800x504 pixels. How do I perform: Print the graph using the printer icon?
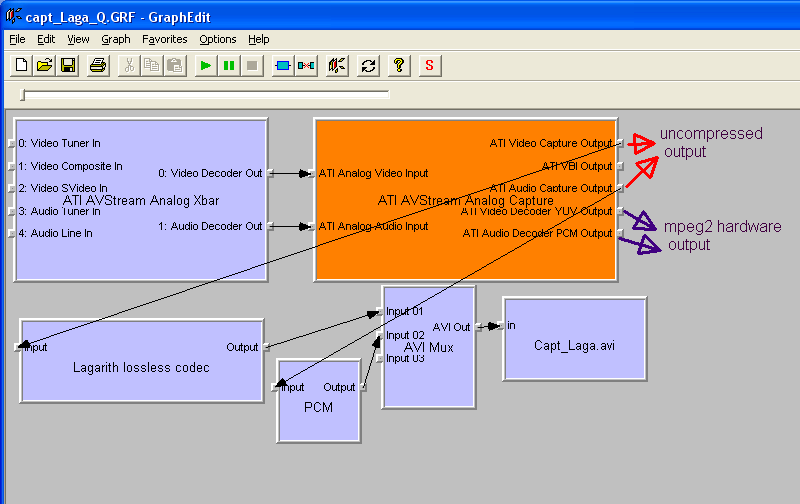pos(98,66)
